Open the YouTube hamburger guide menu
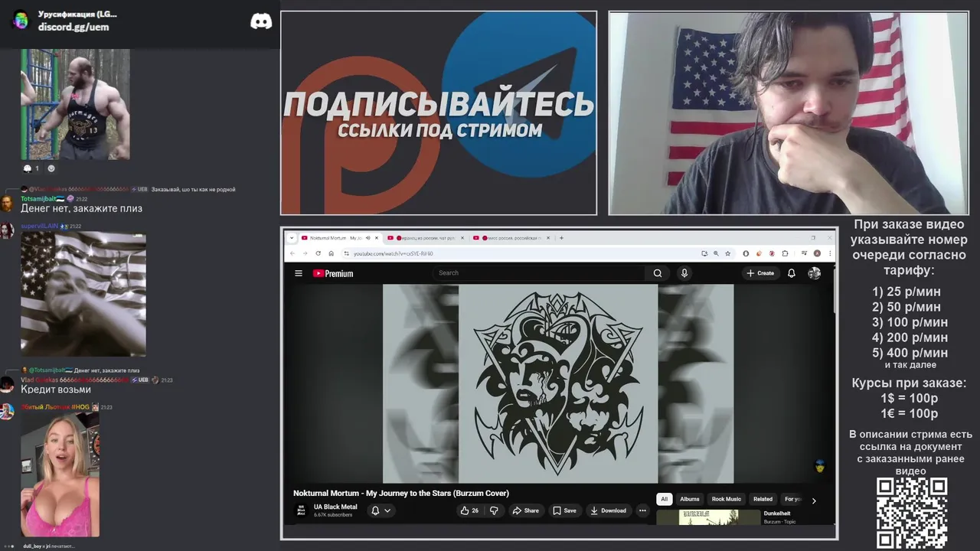This screenshot has height=551, width=980. [x=299, y=273]
